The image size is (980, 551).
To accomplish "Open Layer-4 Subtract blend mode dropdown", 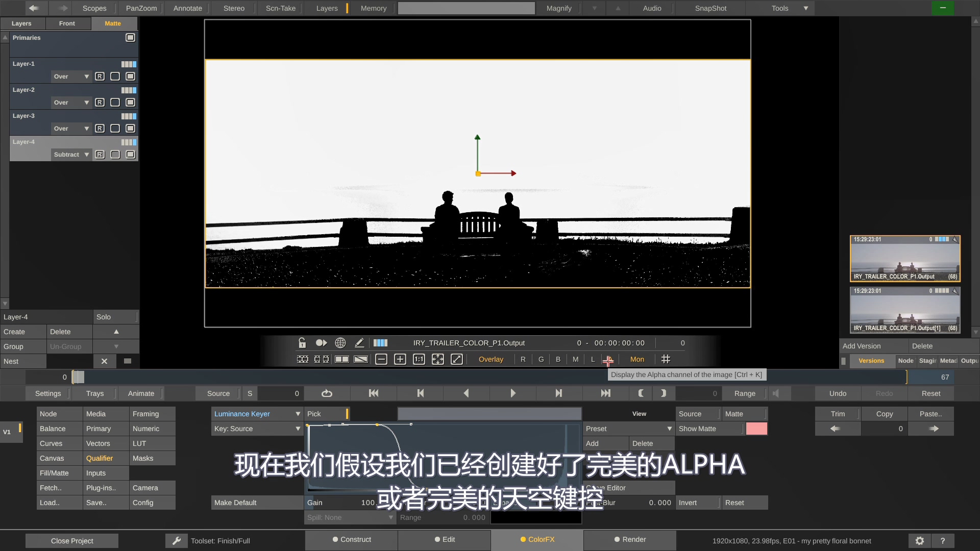I will tap(71, 155).
